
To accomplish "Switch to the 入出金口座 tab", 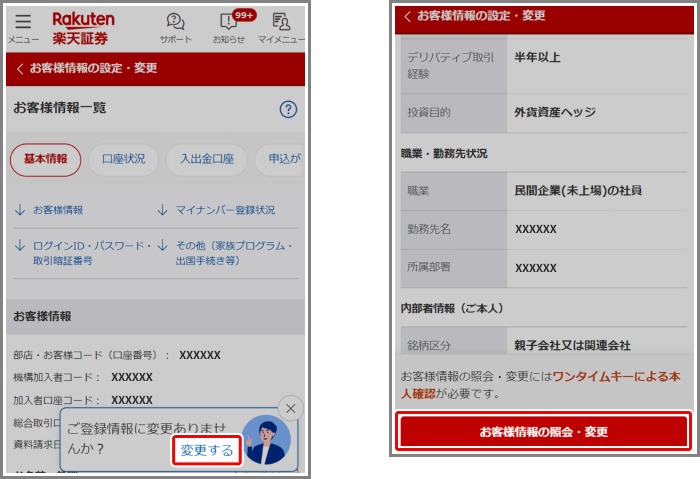I will tap(207, 159).
